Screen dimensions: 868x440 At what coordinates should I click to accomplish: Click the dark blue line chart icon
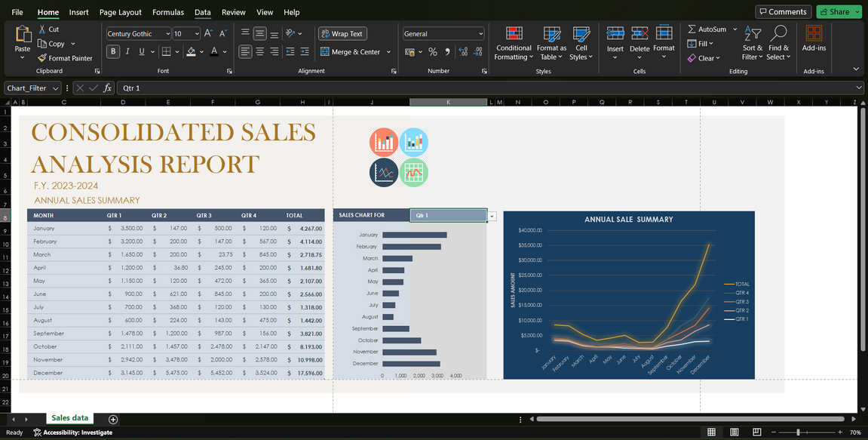click(384, 172)
